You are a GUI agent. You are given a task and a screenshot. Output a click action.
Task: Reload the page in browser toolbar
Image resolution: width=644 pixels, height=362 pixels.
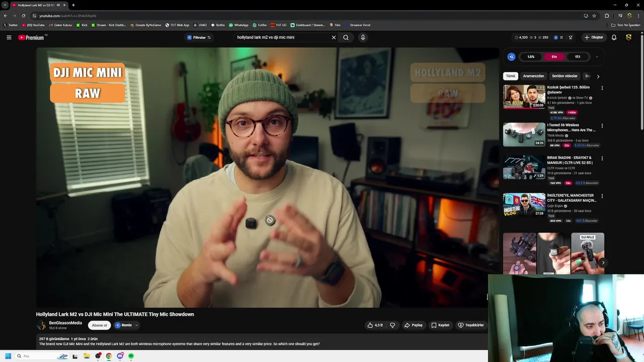point(23,16)
